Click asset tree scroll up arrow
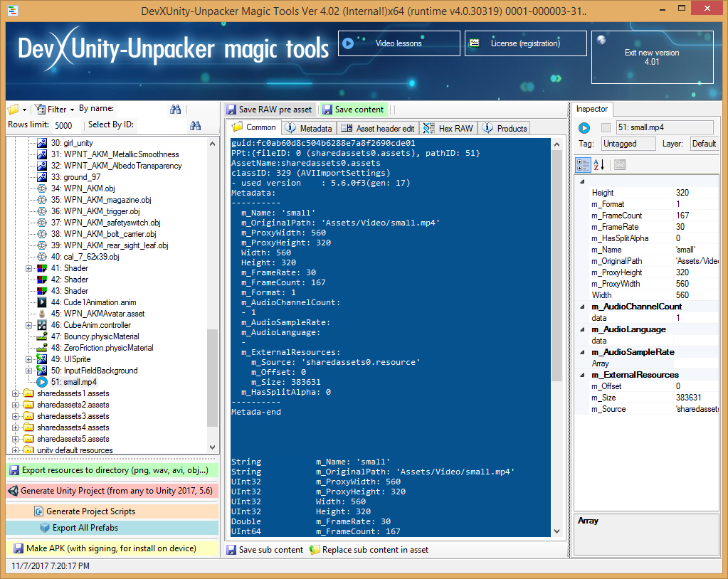 (x=212, y=144)
